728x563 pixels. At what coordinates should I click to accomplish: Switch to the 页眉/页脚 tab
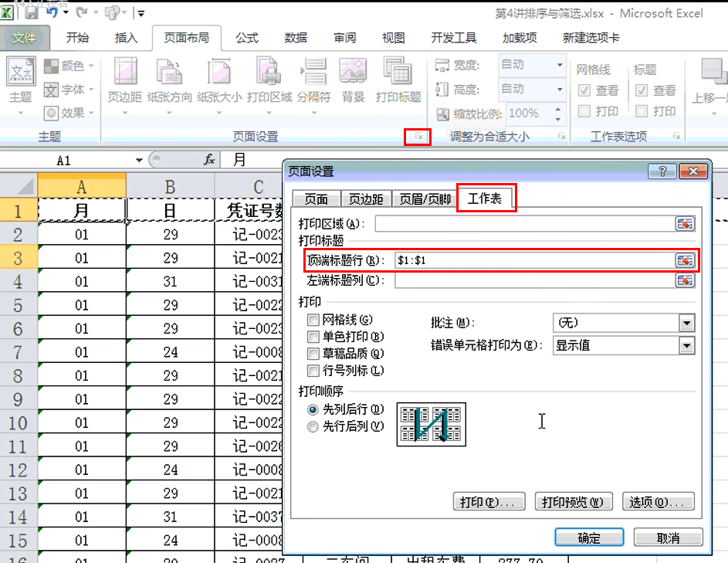click(x=425, y=199)
